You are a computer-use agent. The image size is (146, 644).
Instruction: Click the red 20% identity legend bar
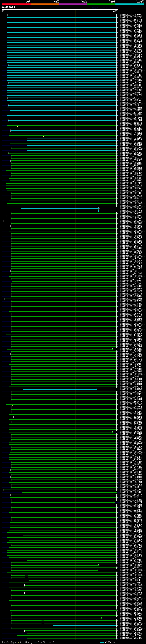click(x=16, y=4)
